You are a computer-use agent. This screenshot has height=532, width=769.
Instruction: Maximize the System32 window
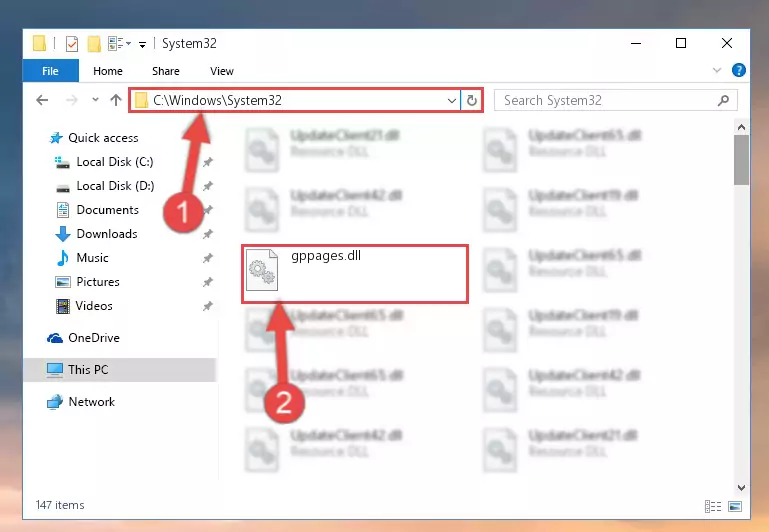coord(681,44)
